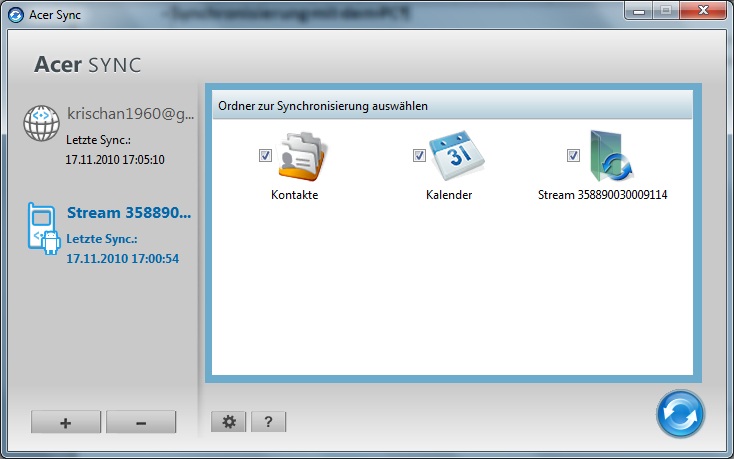Remove selected account with minus button

click(x=140, y=422)
